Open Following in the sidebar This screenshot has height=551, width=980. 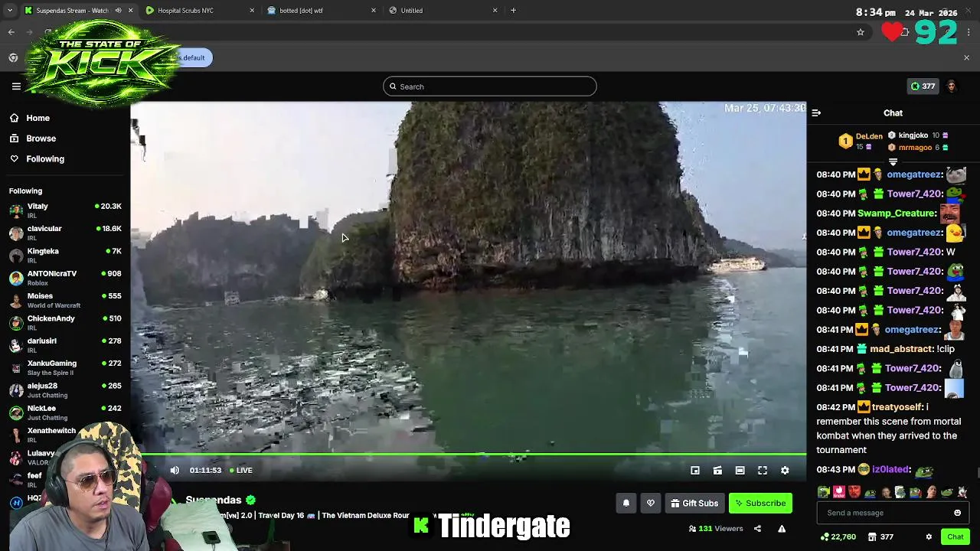(38, 159)
